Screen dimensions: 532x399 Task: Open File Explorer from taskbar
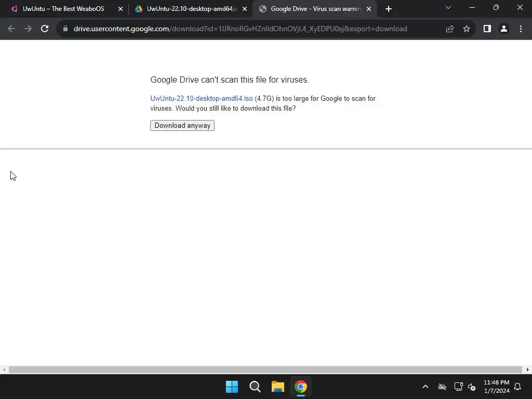pyautogui.click(x=277, y=387)
